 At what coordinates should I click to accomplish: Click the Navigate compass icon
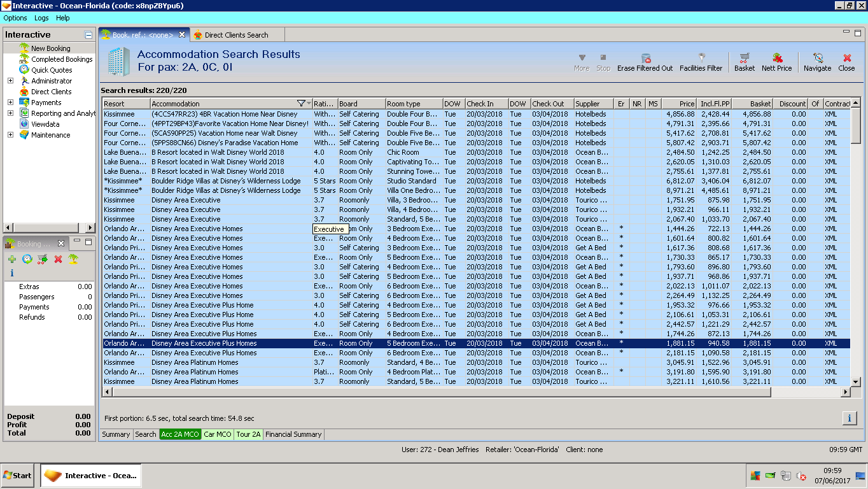tap(817, 58)
